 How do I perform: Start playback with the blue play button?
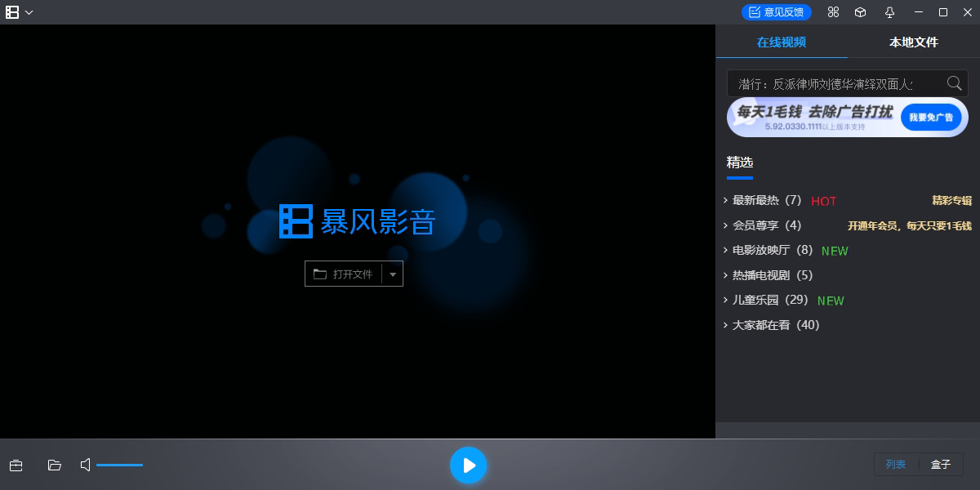click(x=468, y=465)
